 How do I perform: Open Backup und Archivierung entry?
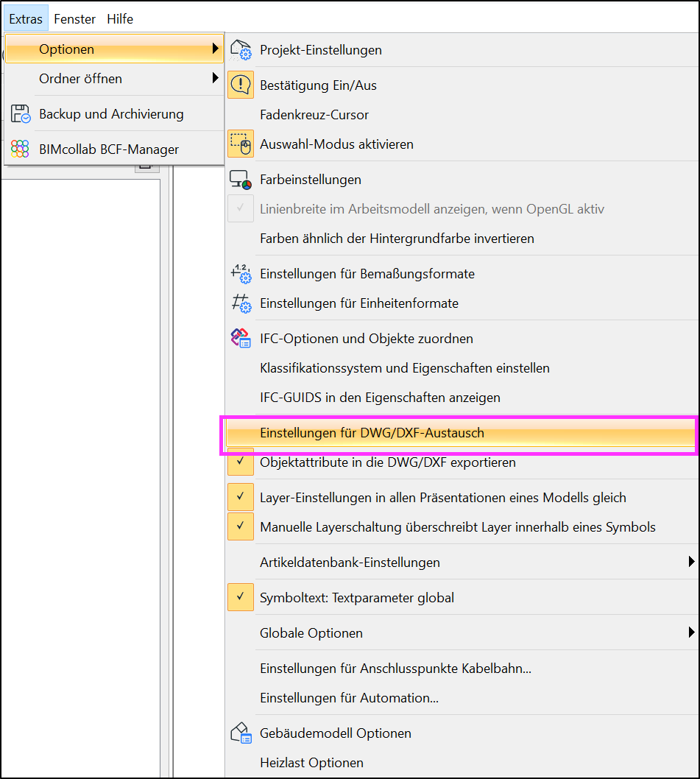coord(114,114)
